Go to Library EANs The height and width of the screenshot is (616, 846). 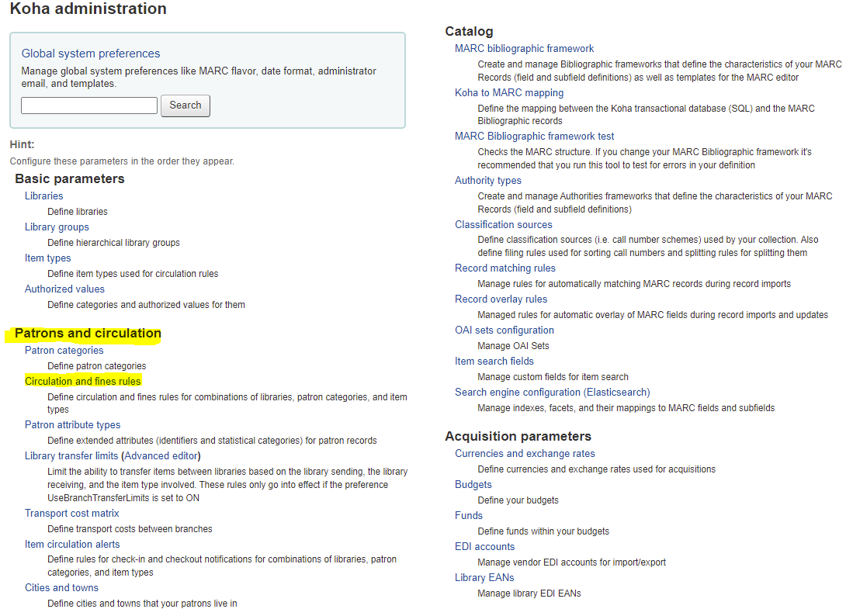click(484, 578)
